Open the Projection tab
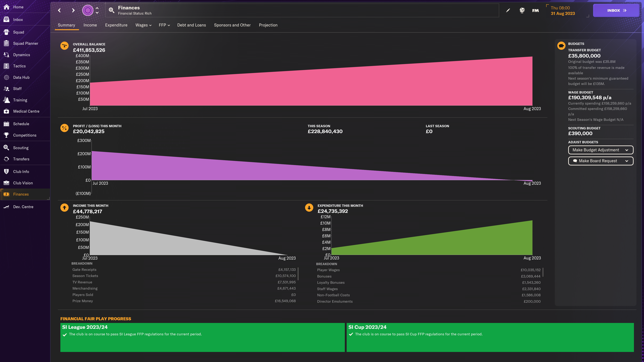 tap(268, 25)
